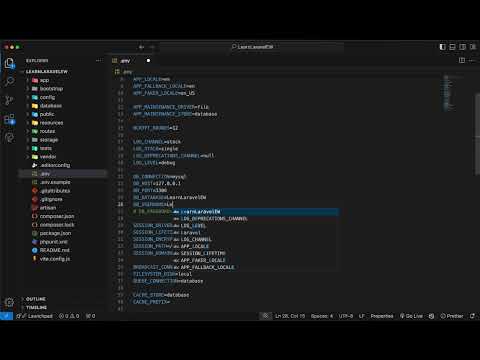Viewport: 480px width, 360px height.
Task: Open the .editorconfig file
Action: pyautogui.click(x=55, y=165)
